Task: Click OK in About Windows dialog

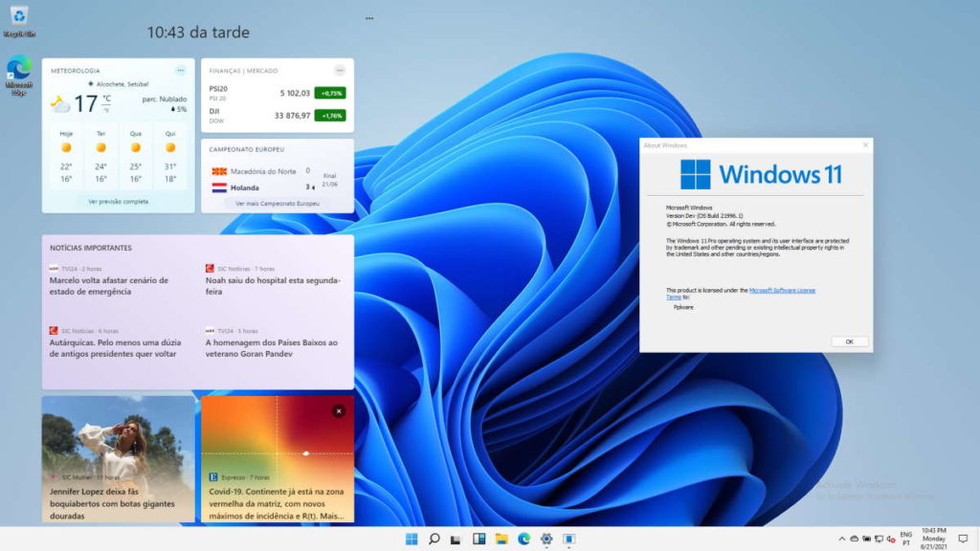Action: pos(850,342)
